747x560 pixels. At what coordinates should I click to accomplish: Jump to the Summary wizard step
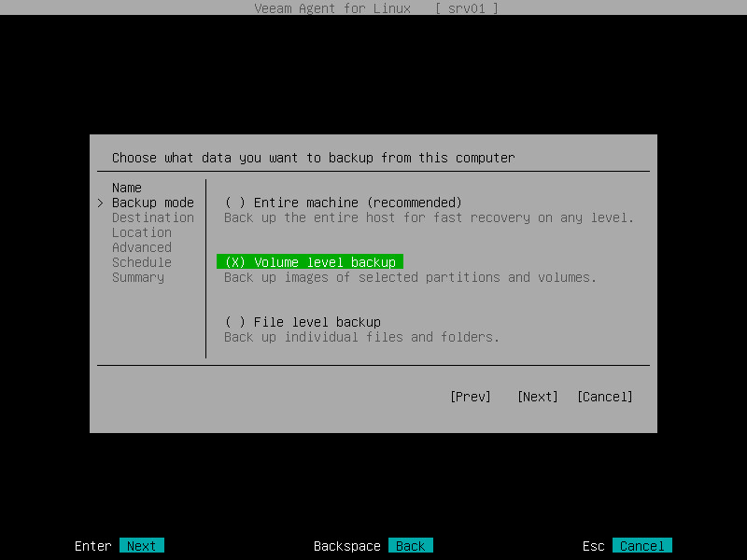pos(138,277)
